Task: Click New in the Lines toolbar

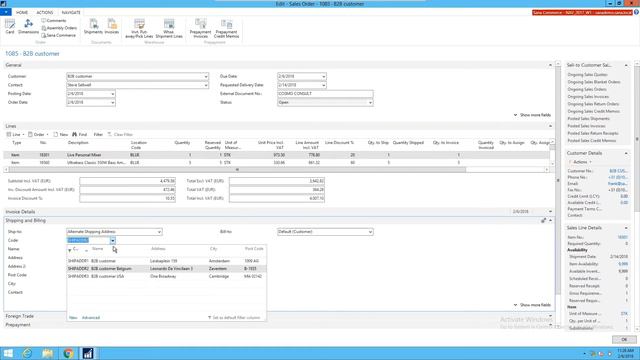Action: point(61,134)
